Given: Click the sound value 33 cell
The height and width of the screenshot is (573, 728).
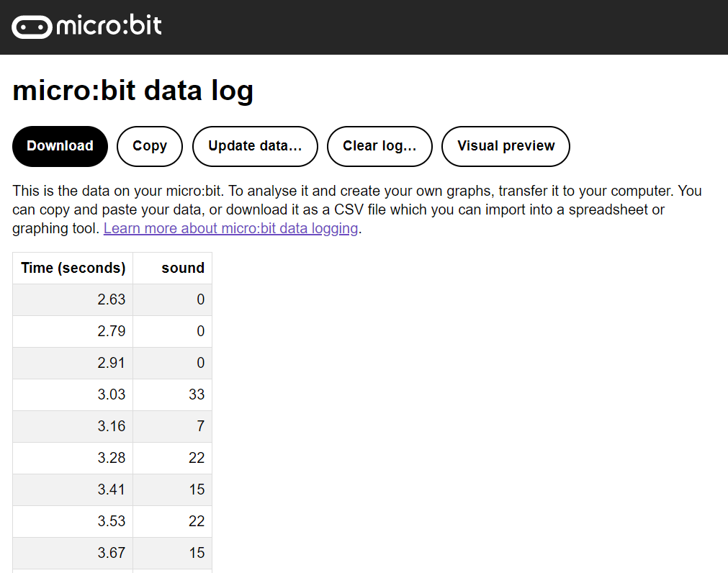Looking at the screenshot, I should tap(173, 394).
